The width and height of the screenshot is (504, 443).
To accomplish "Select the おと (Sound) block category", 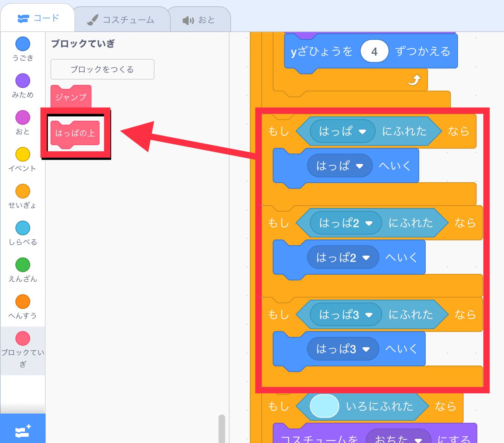I will (x=23, y=121).
